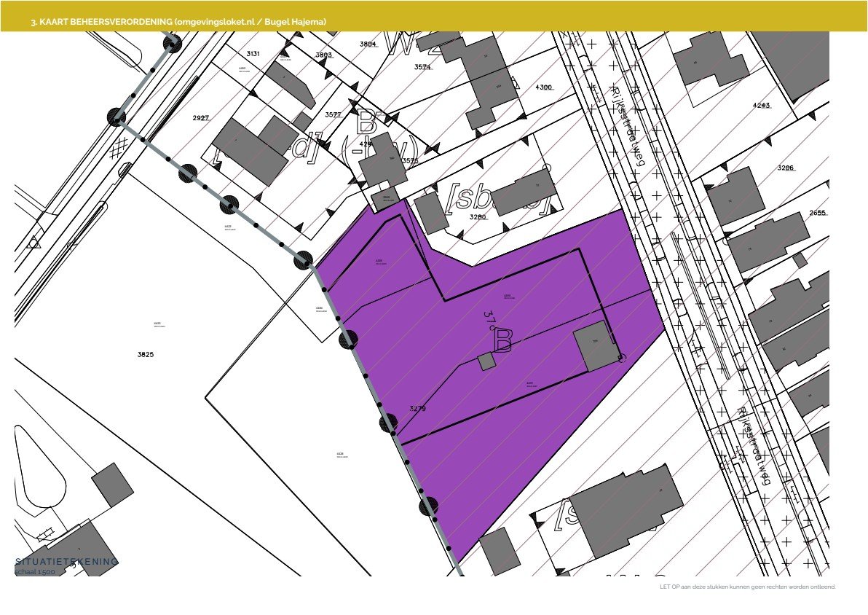Select the large B letter in purple zone

point(502,341)
